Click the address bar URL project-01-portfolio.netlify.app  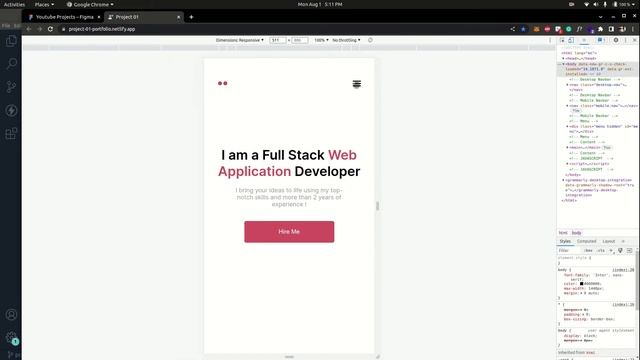point(102,29)
